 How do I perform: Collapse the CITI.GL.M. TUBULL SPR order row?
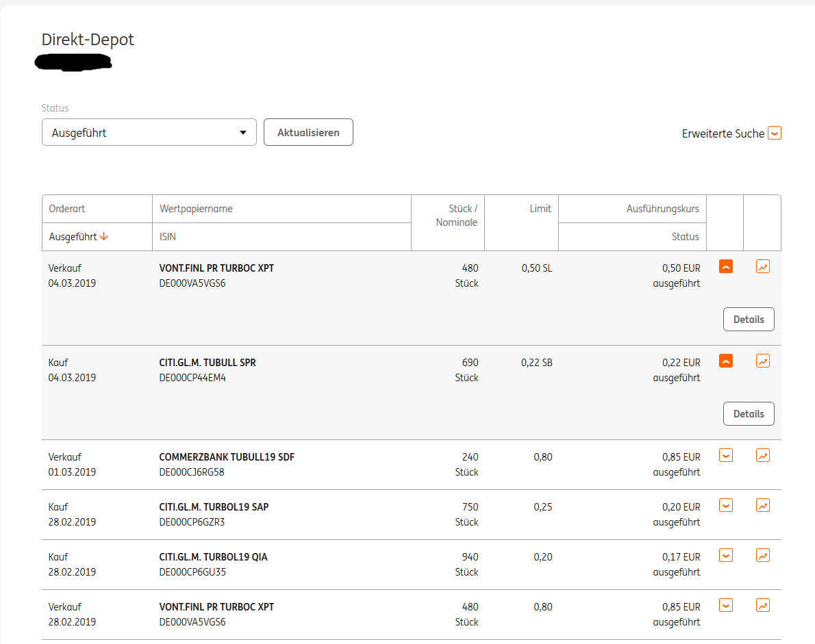726,361
